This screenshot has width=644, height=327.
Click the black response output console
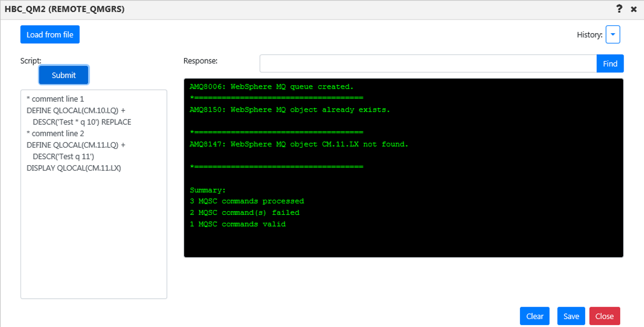point(404,168)
